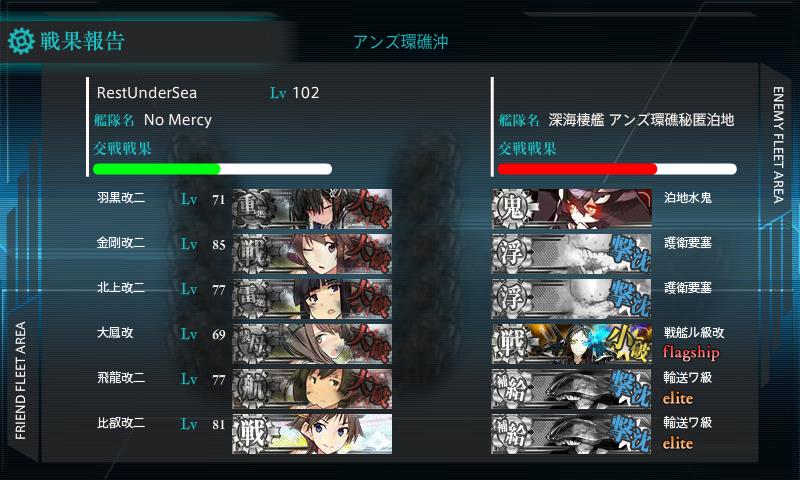Click 泊地水鬼 enemy boss banner
Image resolution: width=800 pixels, height=480 pixels.
pos(571,209)
